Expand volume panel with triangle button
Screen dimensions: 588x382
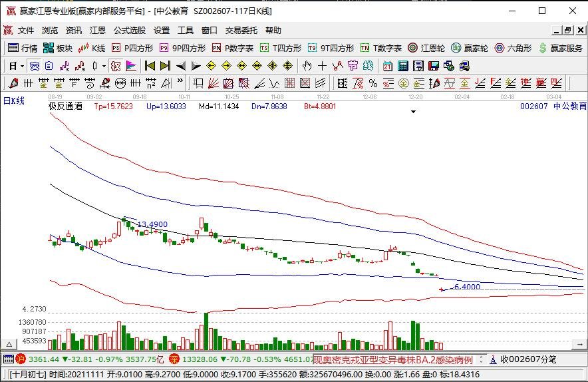[9, 344]
